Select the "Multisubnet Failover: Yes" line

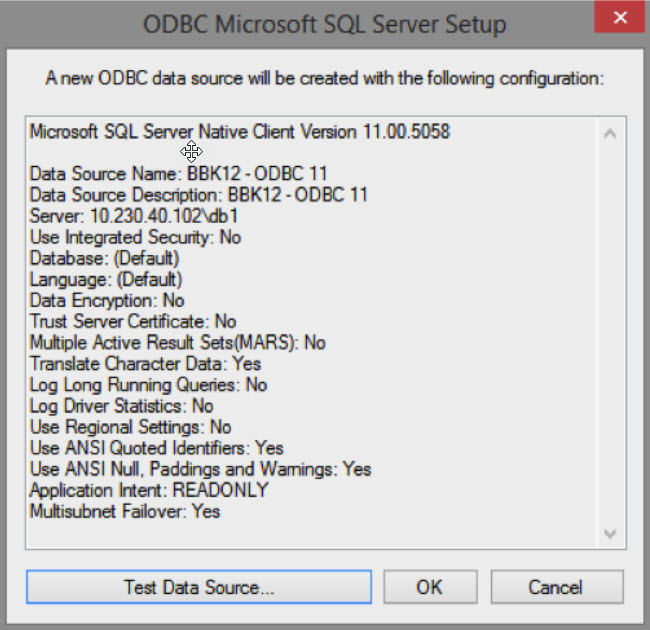click(125, 512)
